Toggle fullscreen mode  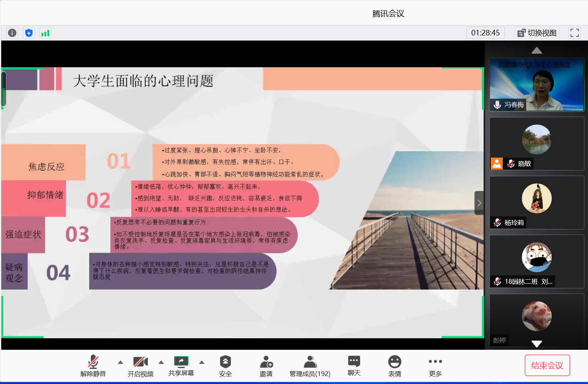click(574, 33)
